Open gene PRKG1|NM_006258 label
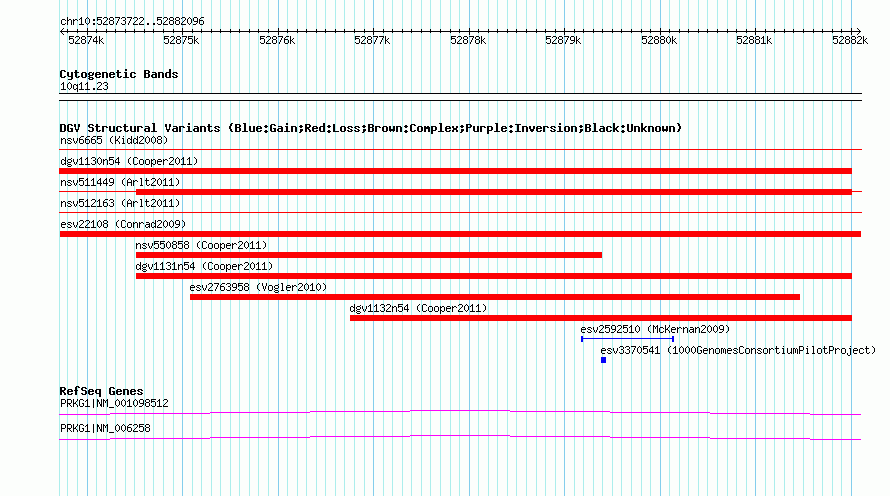Viewport: 890px width, 496px height. (105, 428)
